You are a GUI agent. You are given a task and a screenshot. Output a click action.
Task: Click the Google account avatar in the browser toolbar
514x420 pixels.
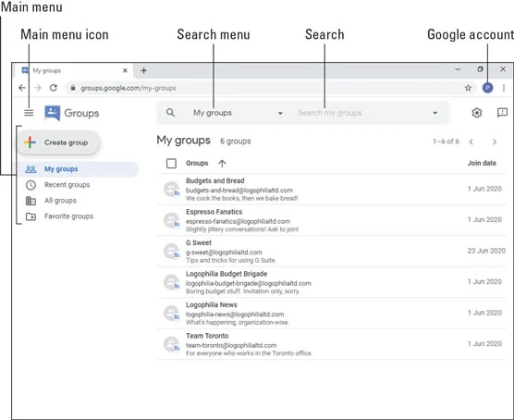[x=487, y=88]
